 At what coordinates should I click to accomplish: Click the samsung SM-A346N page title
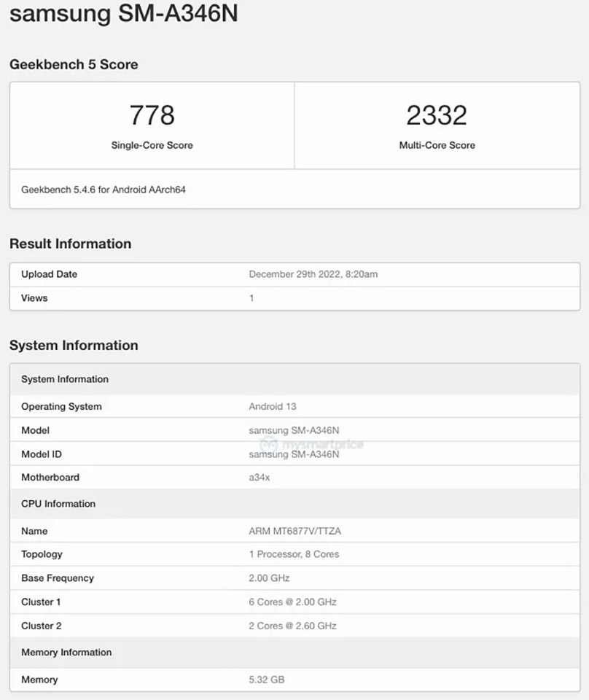(124, 14)
